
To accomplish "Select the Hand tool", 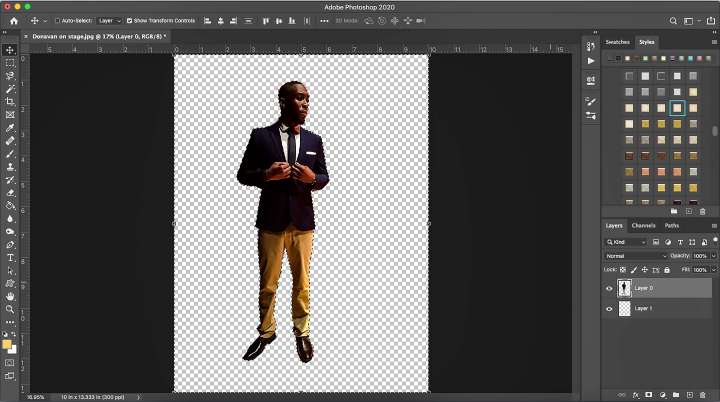I will click(10, 296).
